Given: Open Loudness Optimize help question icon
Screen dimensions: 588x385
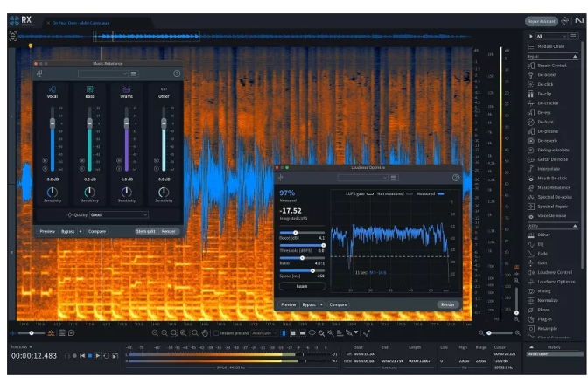Looking at the screenshot, I should tap(456, 178).
